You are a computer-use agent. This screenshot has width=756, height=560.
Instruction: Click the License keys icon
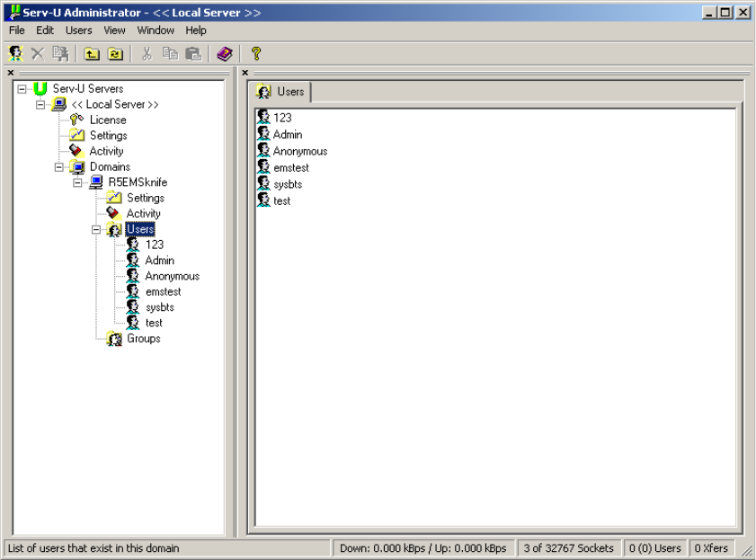click(76, 120)
